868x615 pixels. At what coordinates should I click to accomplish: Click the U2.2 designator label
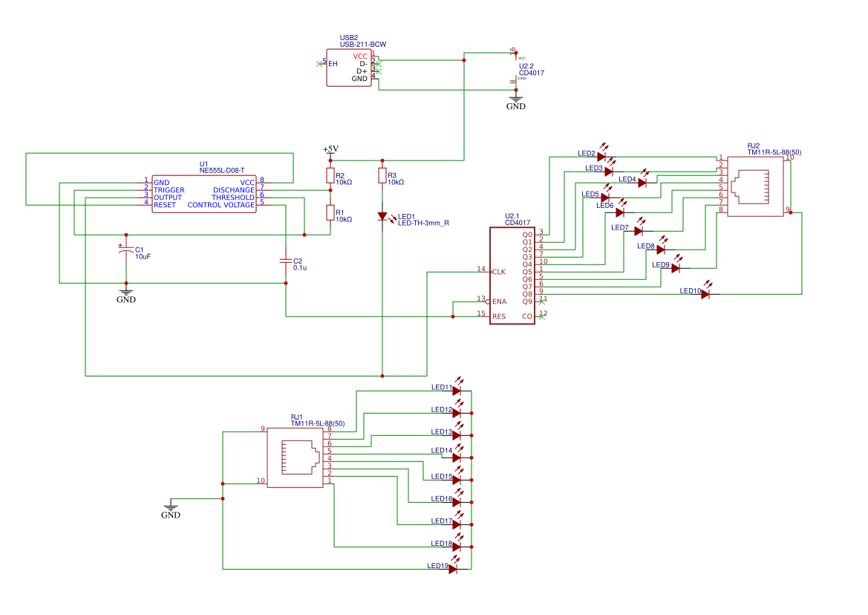526,66
